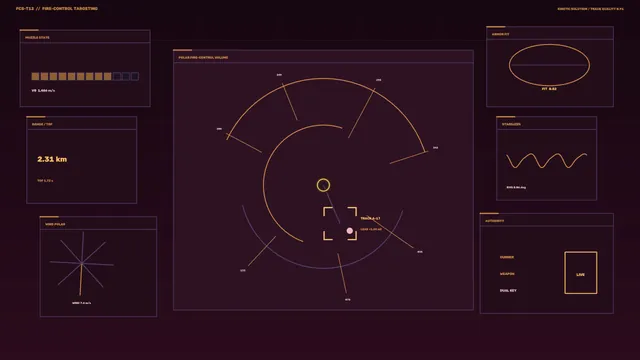This screenshot has height=360, width=640.
Task: Click the wind polar star graphic
Action: point(82,264)
